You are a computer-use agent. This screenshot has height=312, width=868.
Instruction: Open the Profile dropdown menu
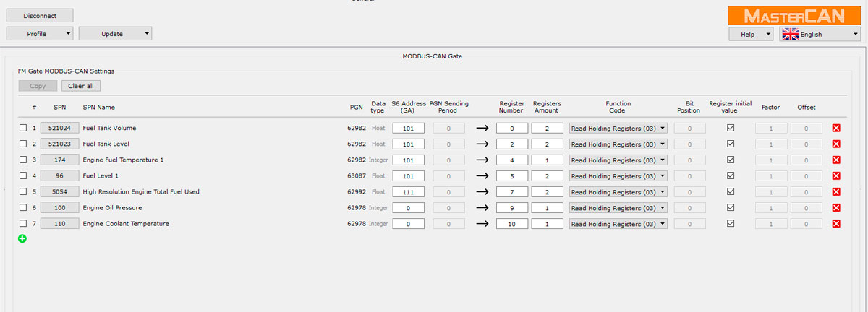(x=40, y=33)
